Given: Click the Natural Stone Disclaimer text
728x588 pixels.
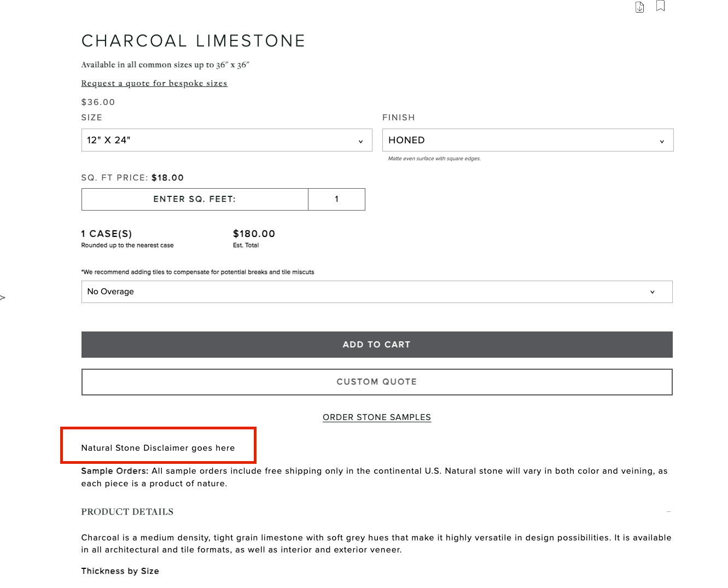Looking at the screenshot, I should 158,448.
